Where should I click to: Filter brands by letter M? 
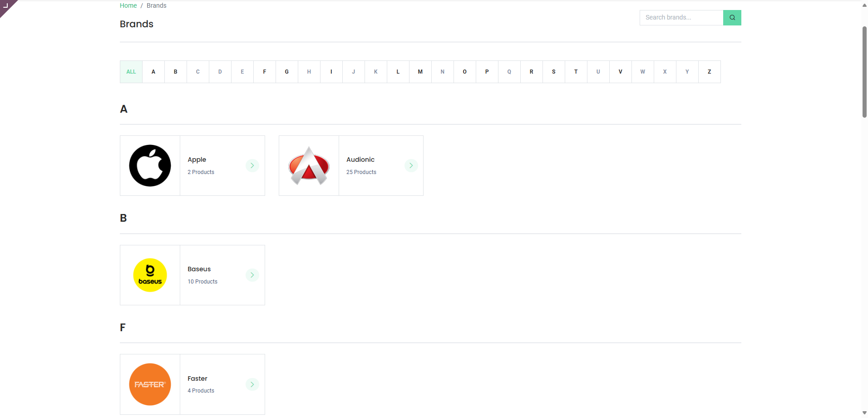point(420,72)
